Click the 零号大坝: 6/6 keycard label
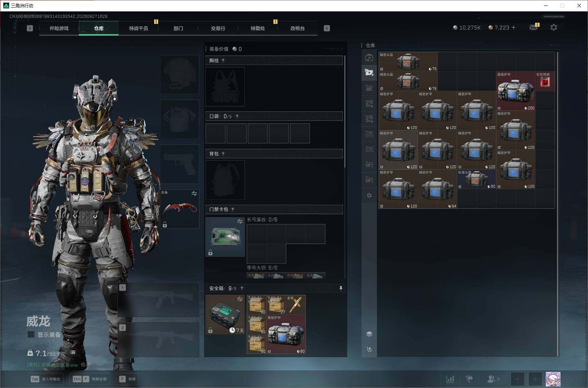This screenshot has width=588, height=388. (x=262, y=268)
